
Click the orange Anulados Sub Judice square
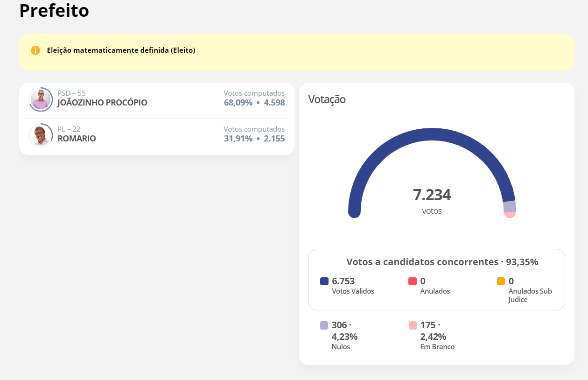[x=501, y=281]
